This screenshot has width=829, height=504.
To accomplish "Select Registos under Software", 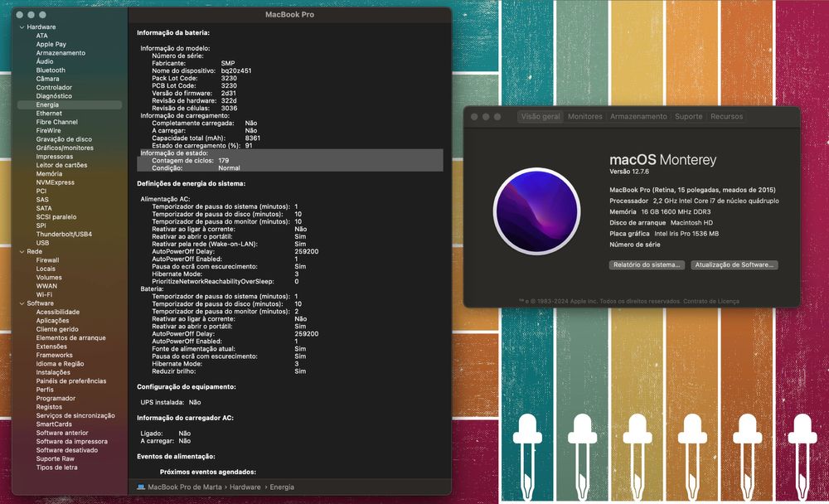I will (49, 407).
